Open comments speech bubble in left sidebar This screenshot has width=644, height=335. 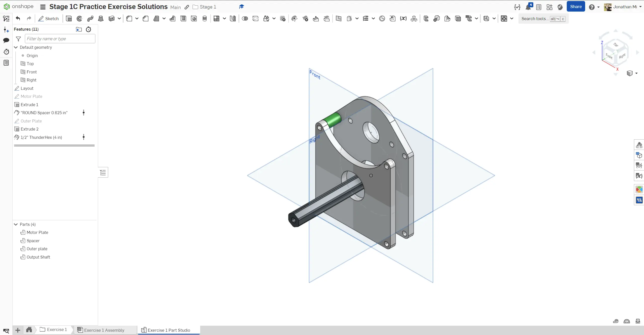point(6,40)
